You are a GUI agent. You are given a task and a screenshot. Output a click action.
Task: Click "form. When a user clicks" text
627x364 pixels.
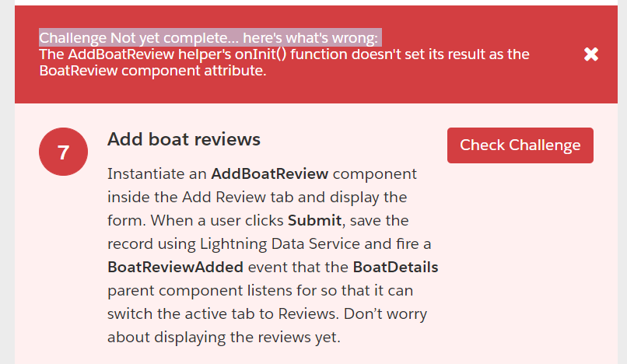pyautogui.click(x=194, y=220)
